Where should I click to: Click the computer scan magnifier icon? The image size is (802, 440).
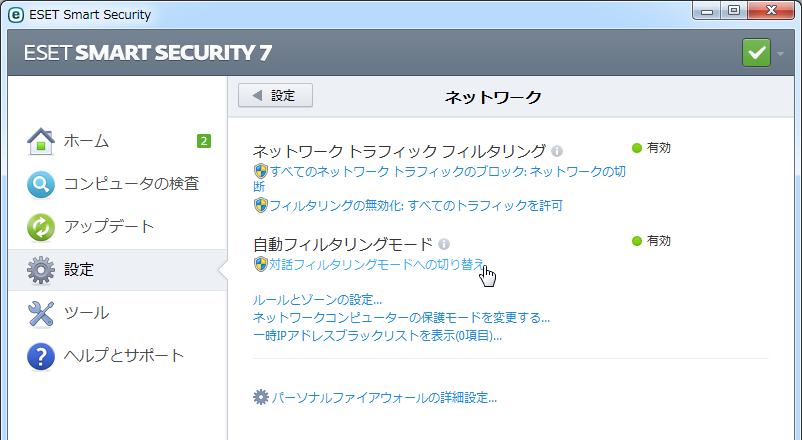click(x=40, y=184)
